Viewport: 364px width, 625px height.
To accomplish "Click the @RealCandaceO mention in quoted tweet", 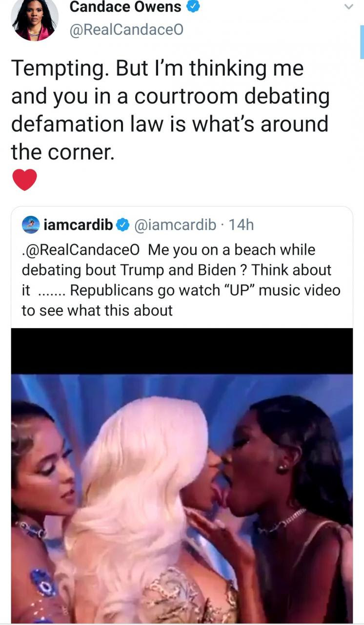I will point(81,250).
